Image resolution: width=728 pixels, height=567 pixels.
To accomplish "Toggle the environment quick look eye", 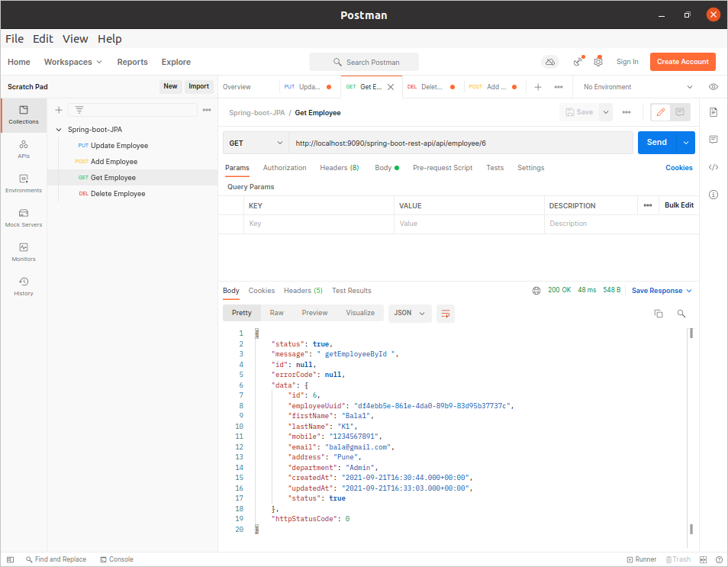I will [x=714, y=87].
